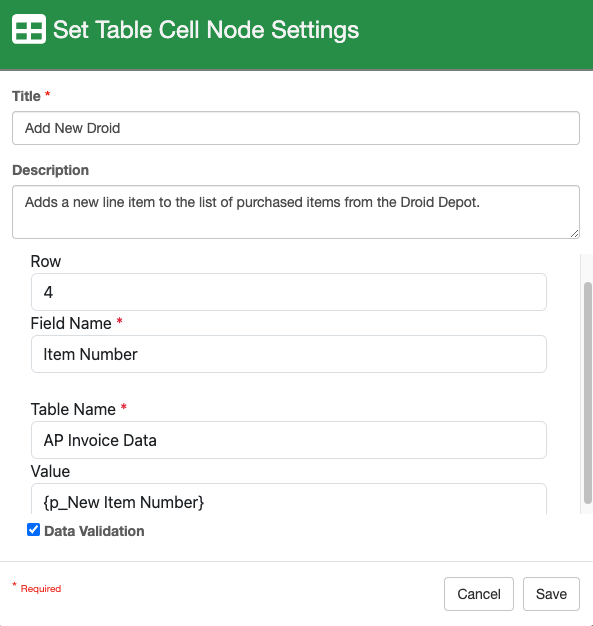Cancel the node settings dialog
Screen dimensions: 593x626
[479, 594]
